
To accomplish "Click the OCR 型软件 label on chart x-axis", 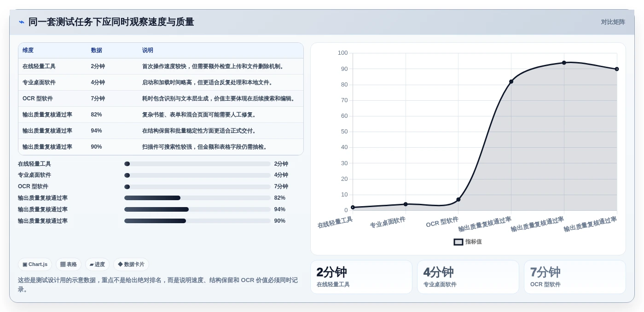I will (x=442, y=222).
